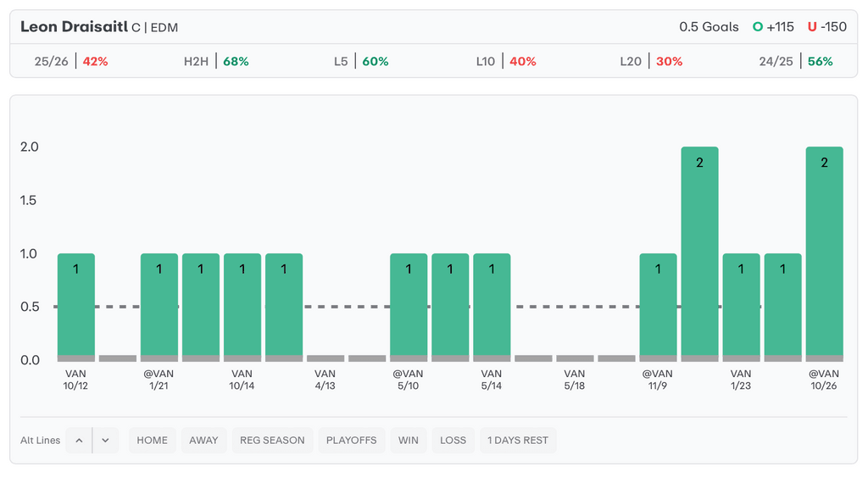Click the Leon Draisaitl player name
868x477 pixels.
point(74,27)
